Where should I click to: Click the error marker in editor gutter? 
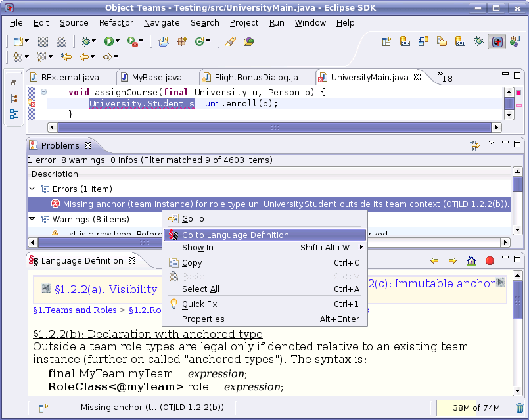click(x=31, y=103)
